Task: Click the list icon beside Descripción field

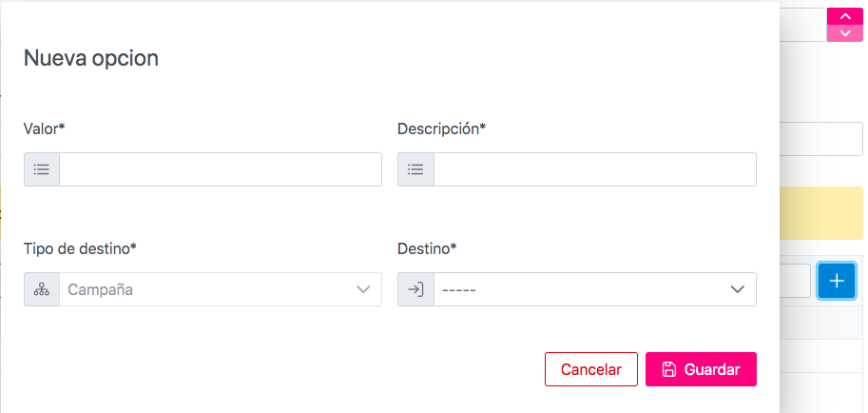Action: tap(415, 169)
